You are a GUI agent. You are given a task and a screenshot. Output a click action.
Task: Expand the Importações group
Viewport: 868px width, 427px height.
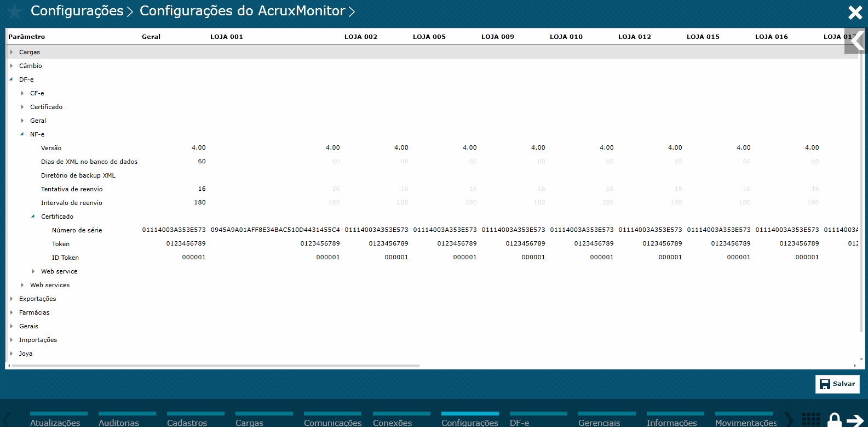12,340
